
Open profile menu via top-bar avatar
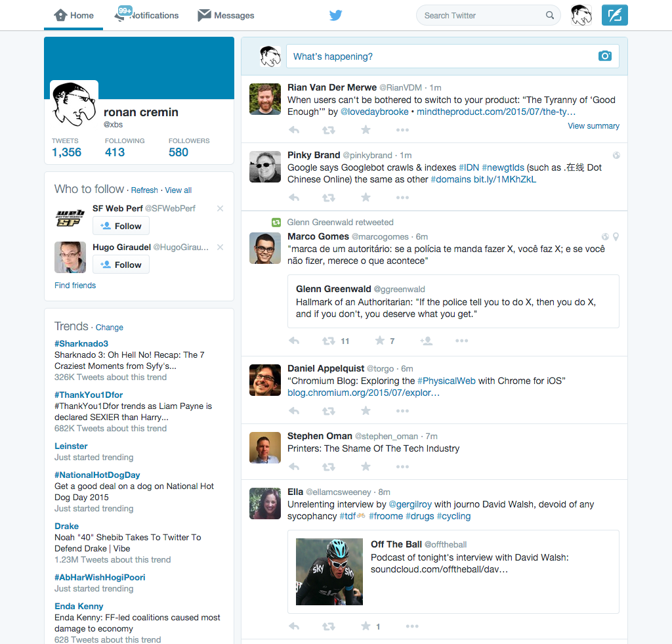pos(581,15)
